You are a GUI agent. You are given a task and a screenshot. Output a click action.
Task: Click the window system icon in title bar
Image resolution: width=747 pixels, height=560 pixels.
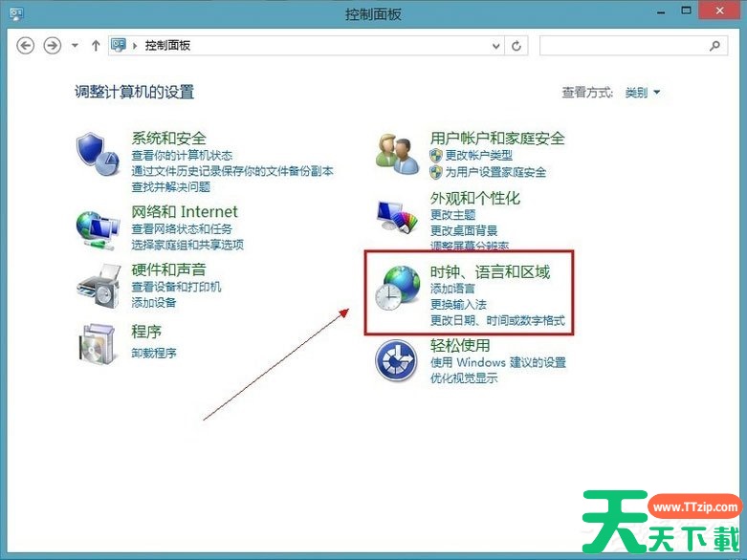click(x=16, y=13)
